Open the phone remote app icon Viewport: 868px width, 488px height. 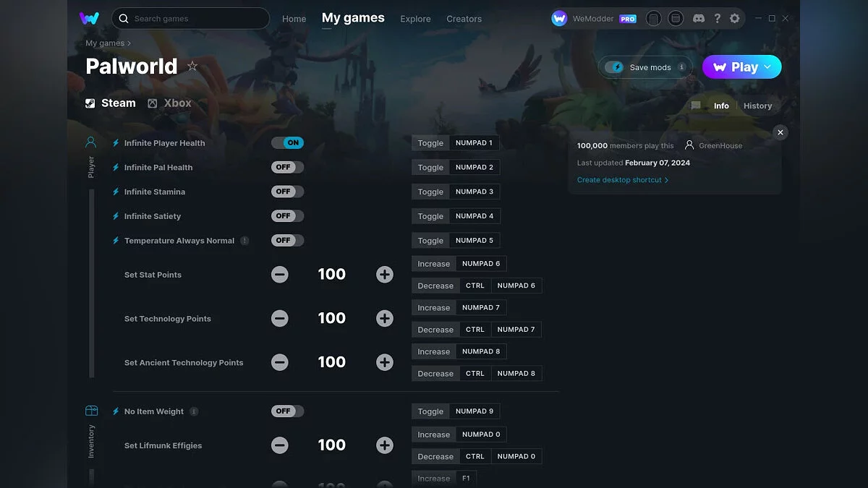point(653,19)
